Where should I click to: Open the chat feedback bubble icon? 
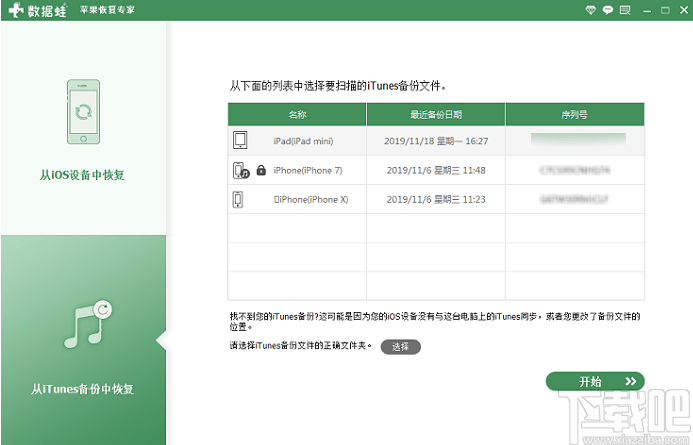coord(608,10)
